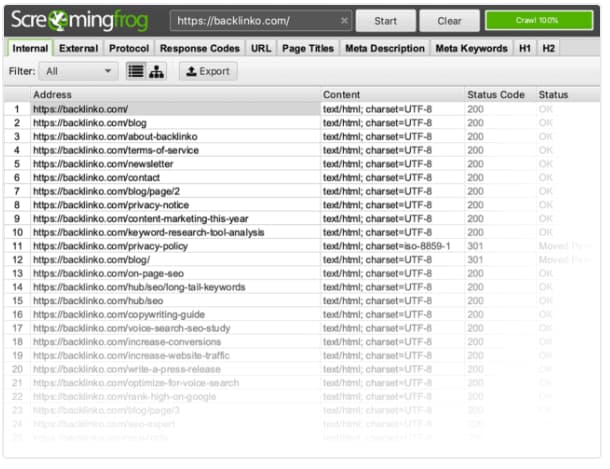This screenshot has height=469, width=610.
Task: Select the Page Titles tab
Action: click(307, 48)
